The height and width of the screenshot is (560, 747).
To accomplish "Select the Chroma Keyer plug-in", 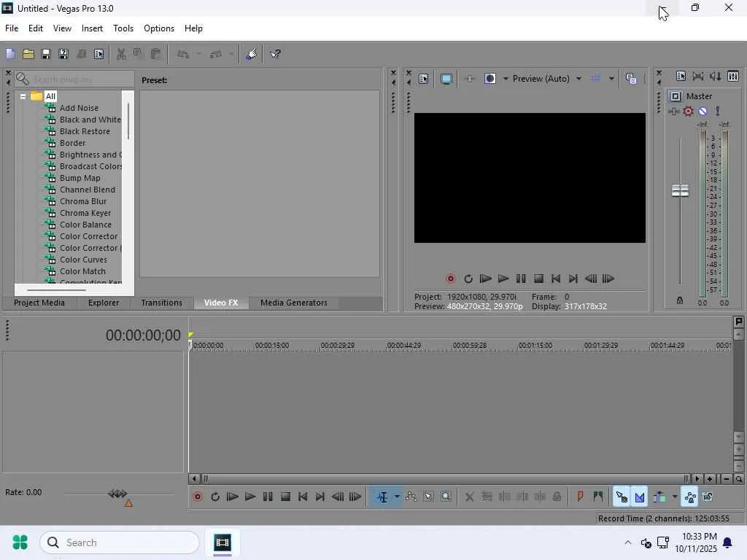I will 85,213.
